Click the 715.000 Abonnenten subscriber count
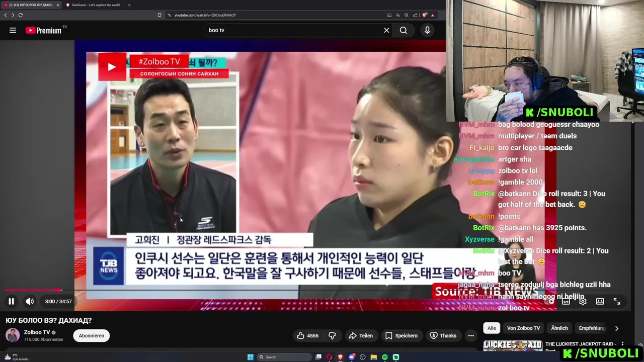The image size is (644, 362). [43, 339]
